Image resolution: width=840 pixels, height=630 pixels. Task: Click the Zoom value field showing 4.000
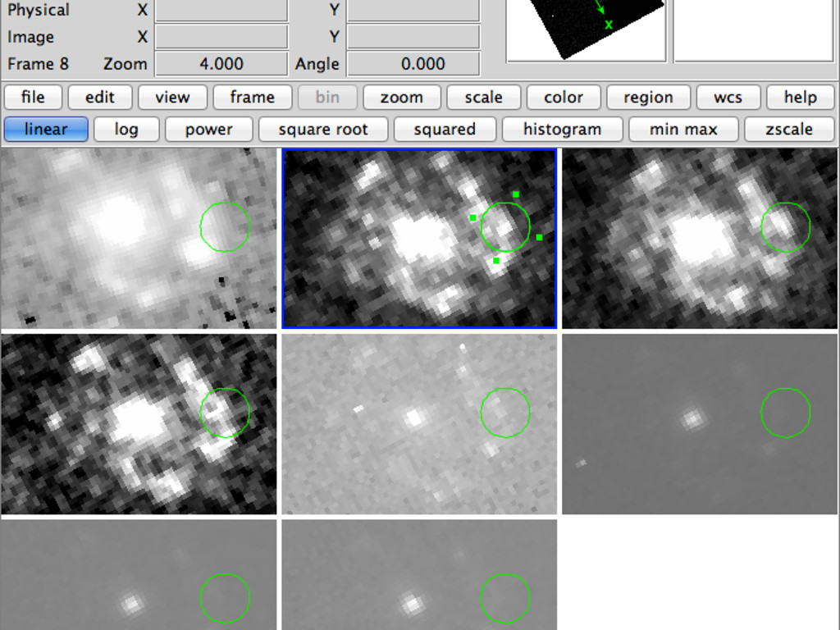click(221, 64)
